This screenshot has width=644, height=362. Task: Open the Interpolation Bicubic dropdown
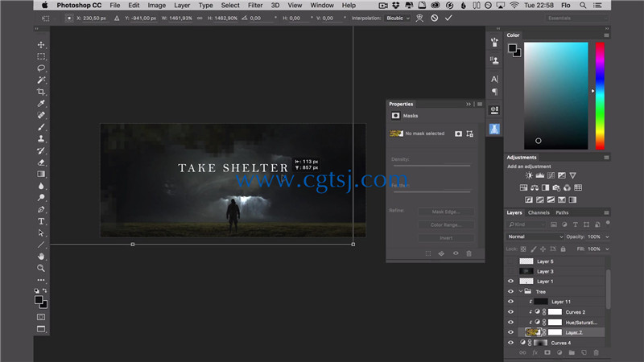[x=398, y=18]
